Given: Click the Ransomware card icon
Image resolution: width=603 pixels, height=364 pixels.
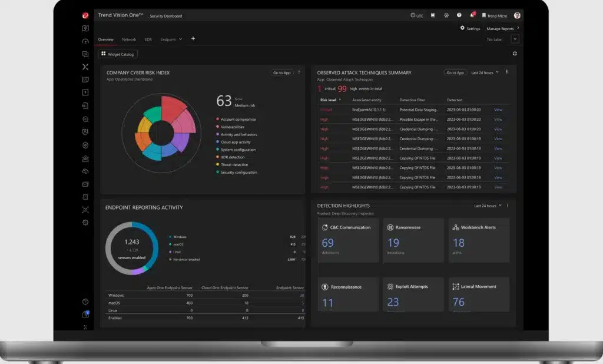Looking at the screenshot, I should pyautogui.click(x=390, y=227).
